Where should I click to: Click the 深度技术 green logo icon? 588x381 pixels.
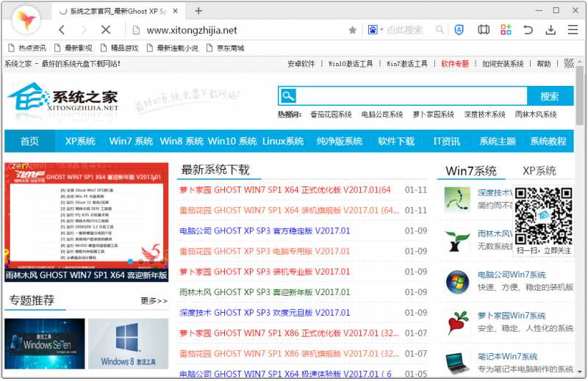457,200
